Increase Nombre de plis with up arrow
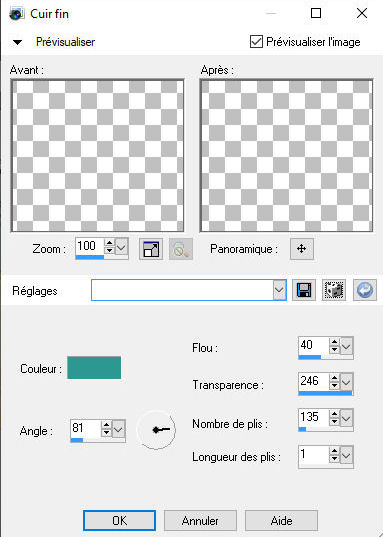This screenshot has height=537, width=383. 334,414
